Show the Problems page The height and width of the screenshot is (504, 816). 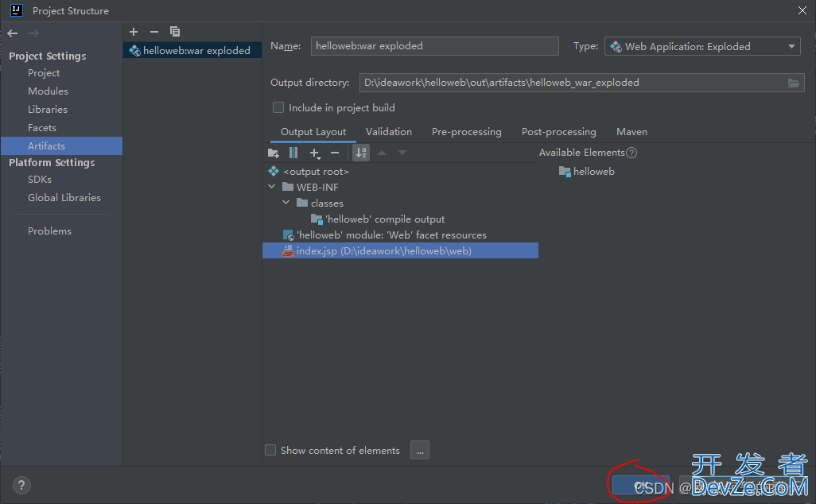[49, 231]
